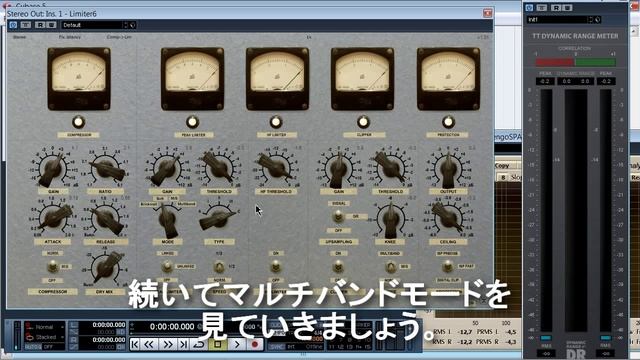Click the Limiter6 Write automation W button
Image resolution: width=640 pixels, height=360 pixels.
pyautogui.click(x=51, y=25)
